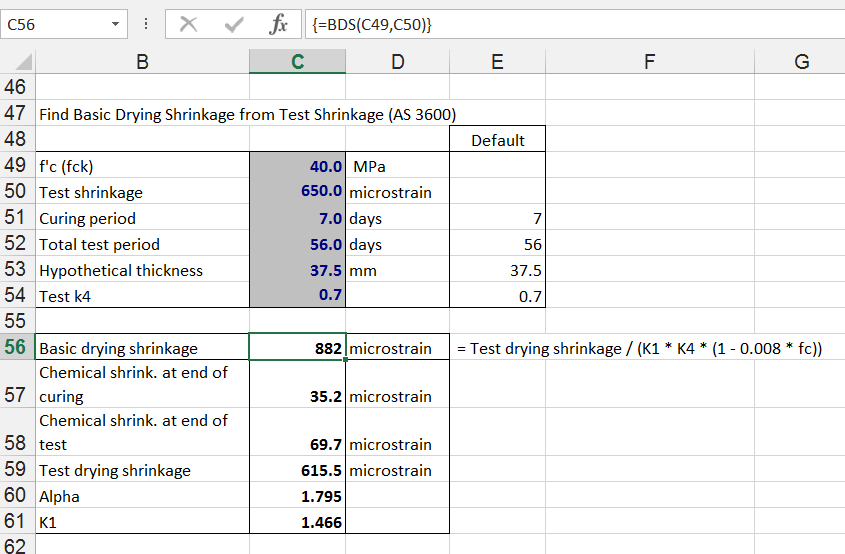This screenshot has height=554, width=845.
Task: Open the Name Box dropdown arrow
Action: coord(117,24)
